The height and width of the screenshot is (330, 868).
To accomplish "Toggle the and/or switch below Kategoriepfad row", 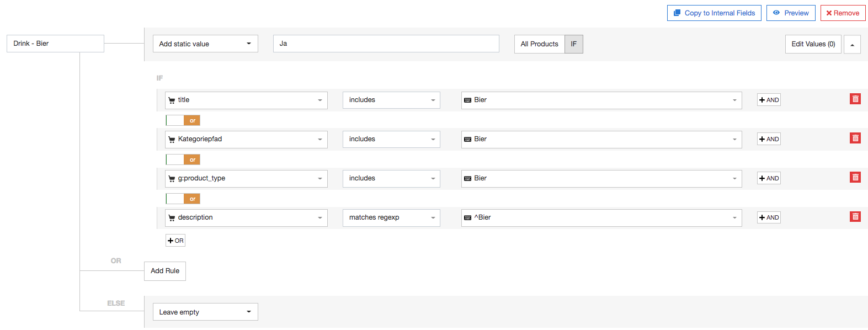I will point(183,159).
